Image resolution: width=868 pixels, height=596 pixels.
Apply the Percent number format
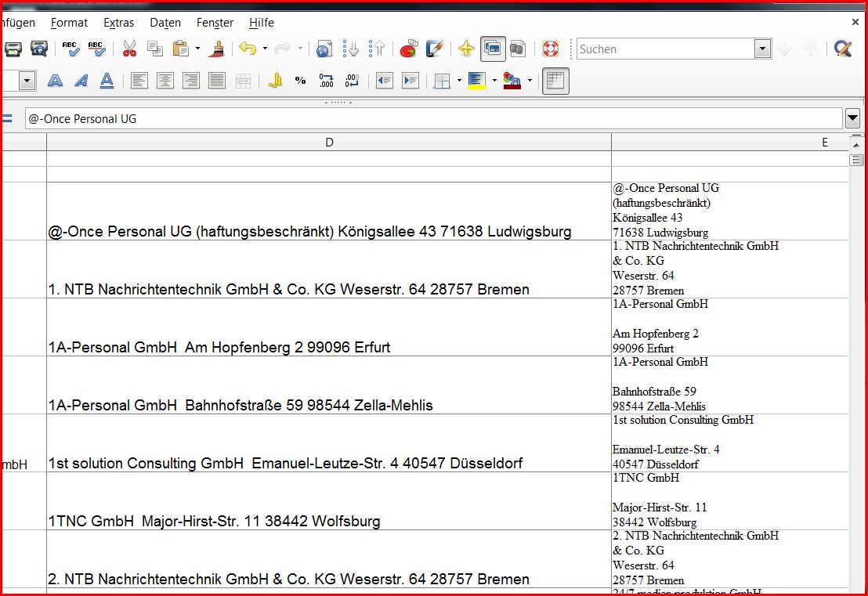(301, 81)
